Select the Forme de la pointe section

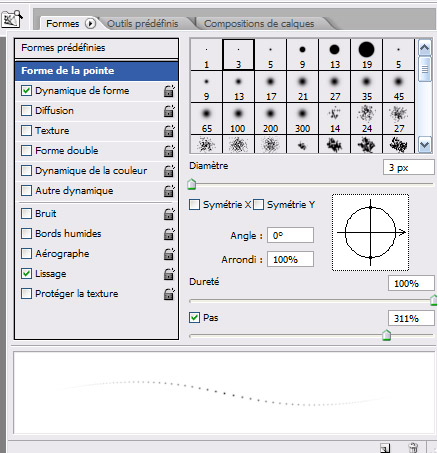[x=96, y=71]
